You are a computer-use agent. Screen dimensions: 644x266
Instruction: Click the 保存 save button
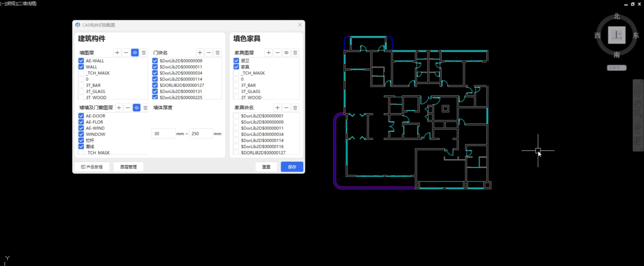point(292,167)
